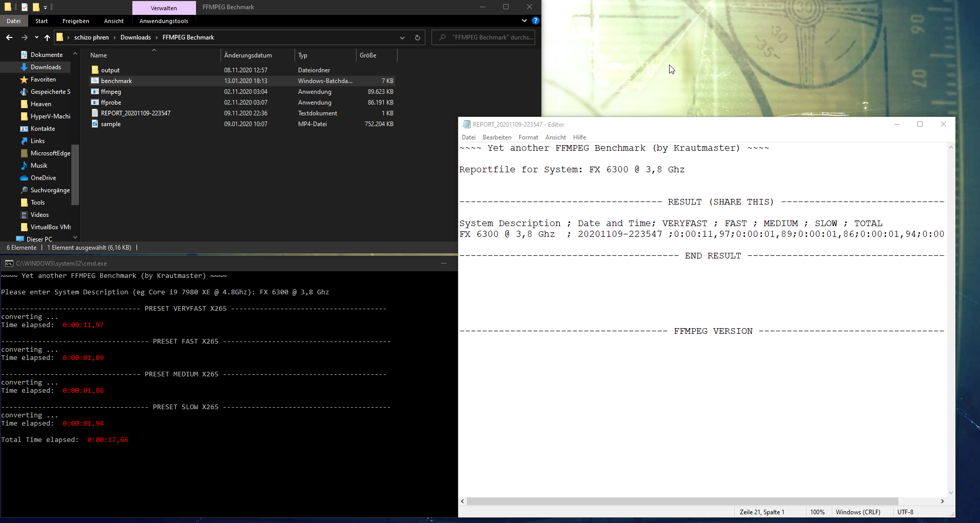Click the Favoriten star icon
The image size is (980, 523).
(24, 79)
